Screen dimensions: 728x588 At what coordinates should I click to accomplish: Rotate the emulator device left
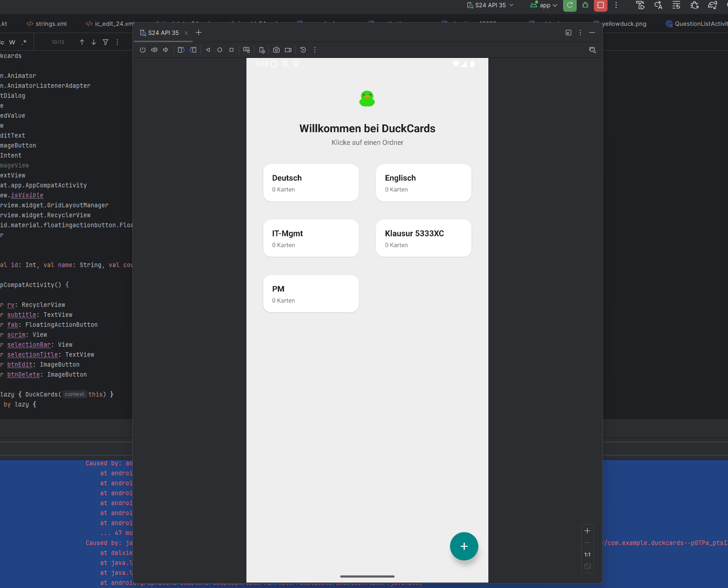(x=181, y=50)
